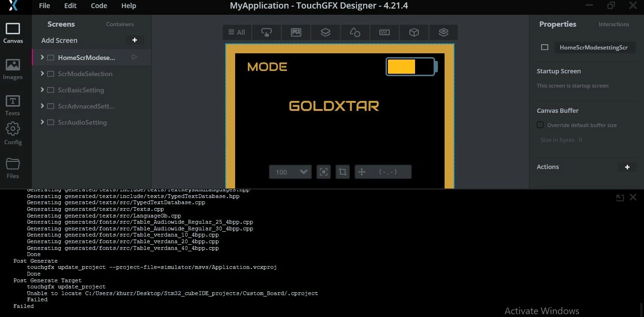Detach the console log panel
The image size is (644, 317).
point(620,198)
